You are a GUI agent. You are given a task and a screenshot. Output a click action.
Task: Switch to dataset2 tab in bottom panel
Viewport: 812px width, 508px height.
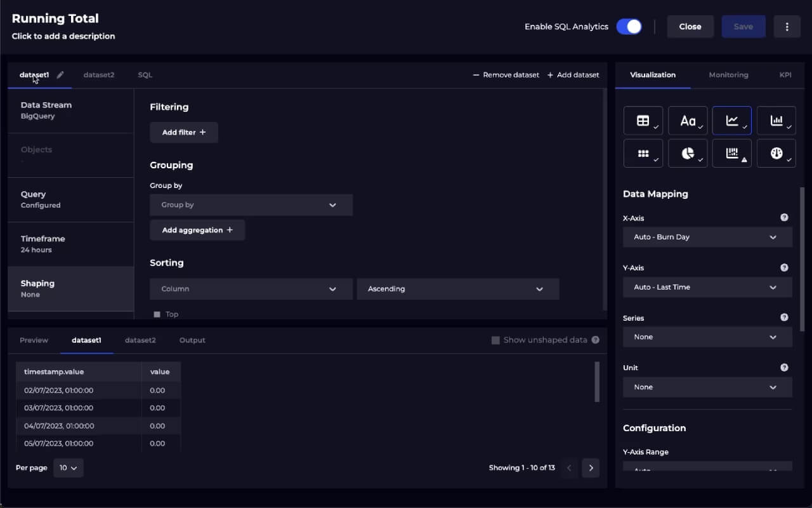click(140, 340)
